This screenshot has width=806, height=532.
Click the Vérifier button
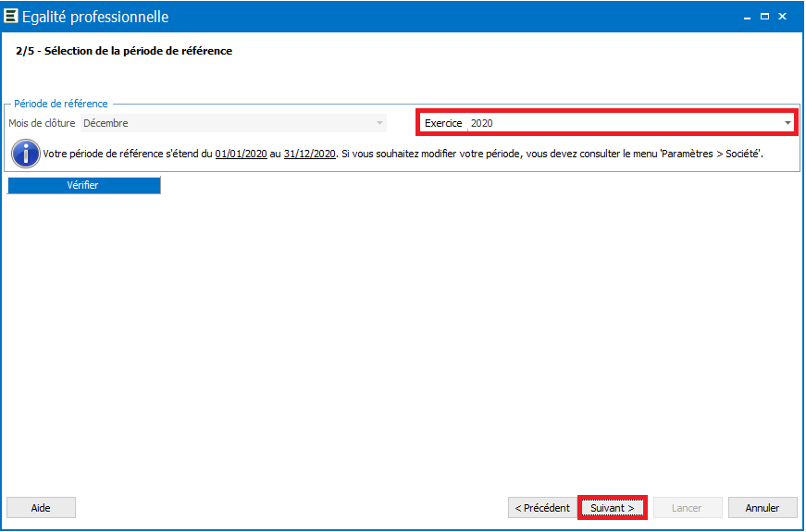[83, 185]
